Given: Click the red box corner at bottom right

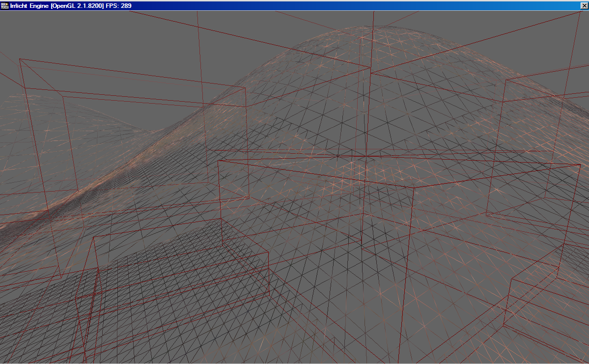Looking at the screenshot, I should click(512, 280).
